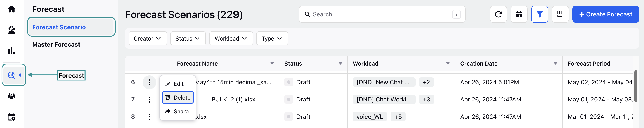
Task: Click Apr 26, 2024 5:01PM creation date
Action: 489,82
